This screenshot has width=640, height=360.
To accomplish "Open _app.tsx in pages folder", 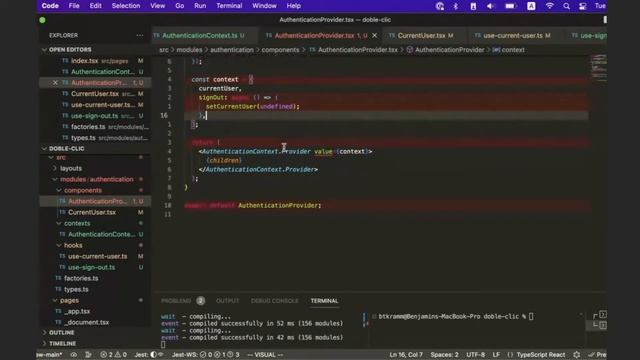I will coord(95,311).
